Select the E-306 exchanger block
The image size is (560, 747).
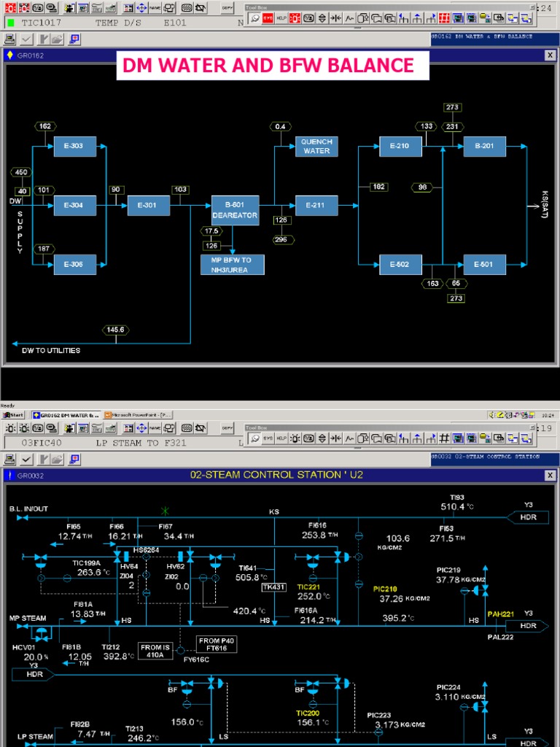pyautogui.click(x=75, y=264)
